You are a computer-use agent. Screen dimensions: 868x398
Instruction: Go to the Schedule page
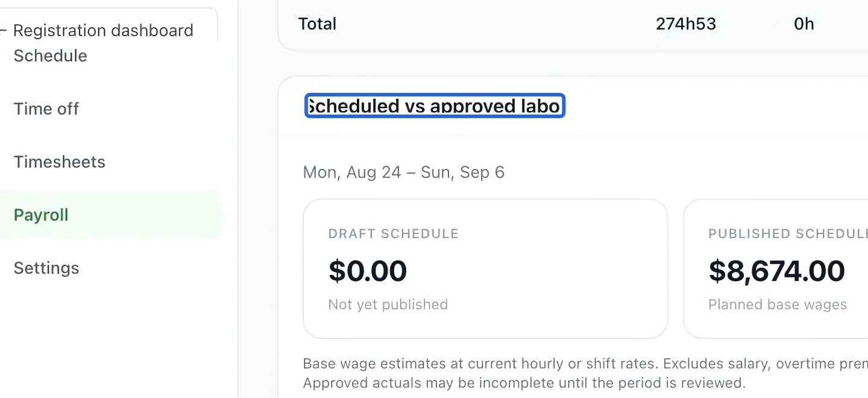[51, 55]
